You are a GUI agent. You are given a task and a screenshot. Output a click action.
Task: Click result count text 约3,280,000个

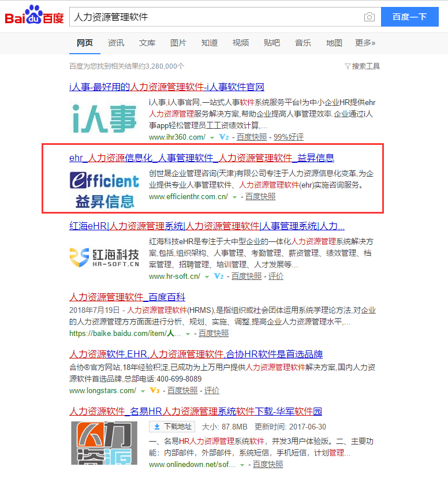(x=162, y=66)
